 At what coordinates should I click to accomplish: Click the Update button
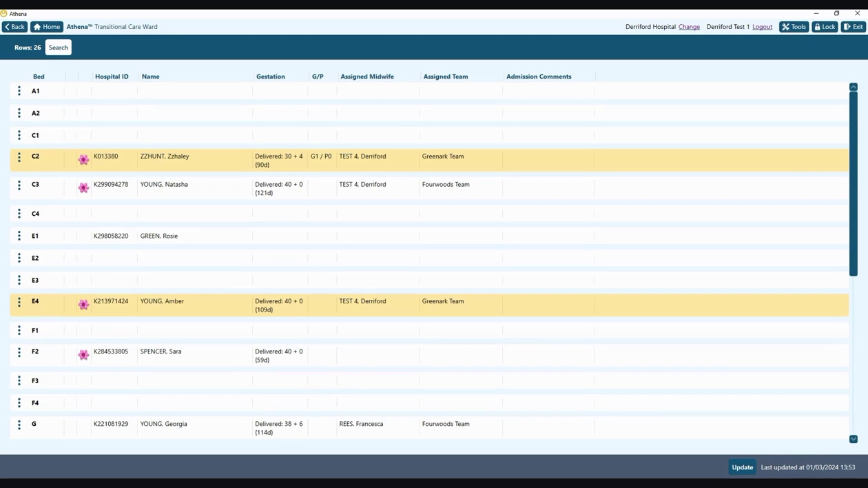(742, 467)
